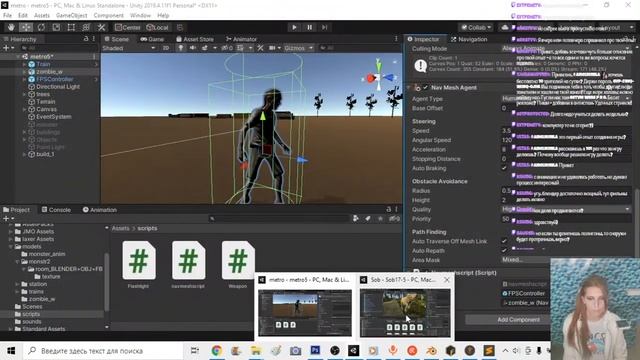Viewport: 640px width, 360px height.
Task: Select EventSystem in the Hierarchy
Action: (x=53, y=117)
